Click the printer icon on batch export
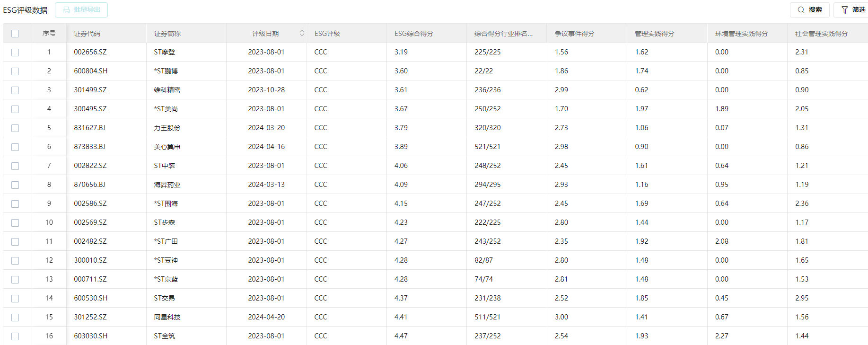Screen dimensions: 868x345 click(x=66, y=10)
